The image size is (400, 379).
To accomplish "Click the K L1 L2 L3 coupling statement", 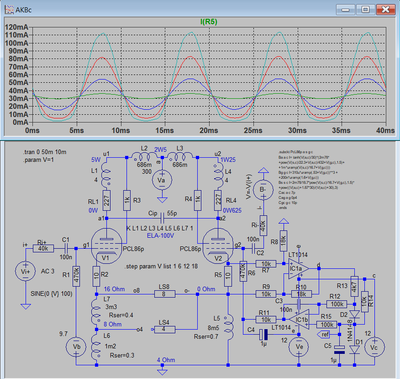I will [x=160, y=228].
